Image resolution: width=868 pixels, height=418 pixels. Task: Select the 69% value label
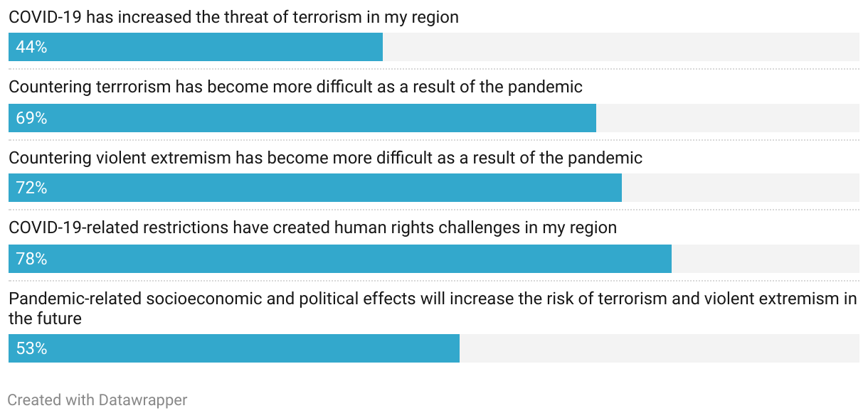(31, 118)
